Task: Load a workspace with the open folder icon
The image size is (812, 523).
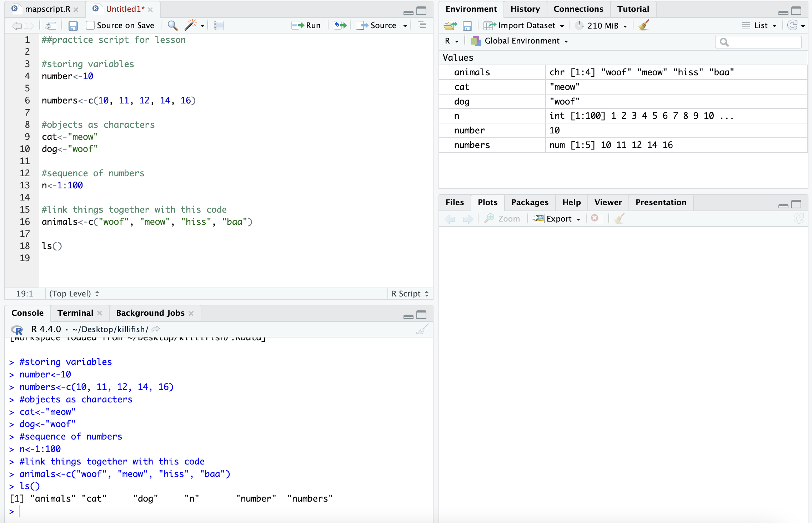Action: pyautogui.click(x=450, y=25)
